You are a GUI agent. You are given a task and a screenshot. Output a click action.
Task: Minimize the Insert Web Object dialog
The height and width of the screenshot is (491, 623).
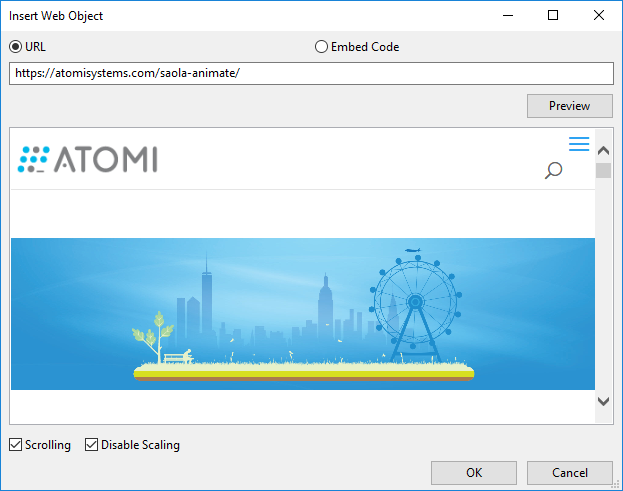(508, 15)
